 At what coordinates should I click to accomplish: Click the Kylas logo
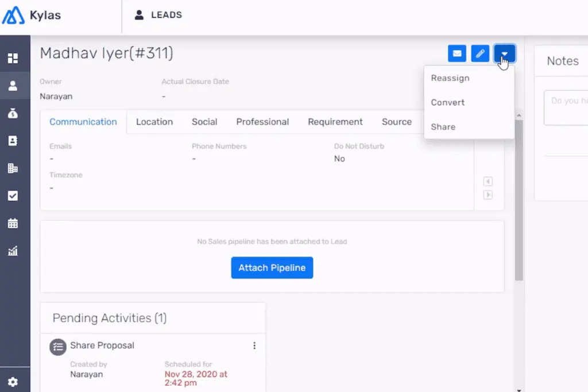32,15
